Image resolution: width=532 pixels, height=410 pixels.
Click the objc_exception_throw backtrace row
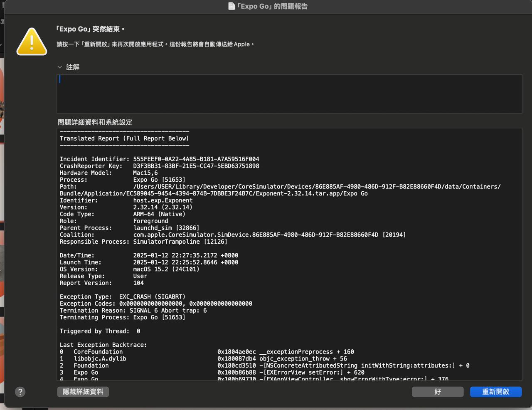tap(203, 358)
